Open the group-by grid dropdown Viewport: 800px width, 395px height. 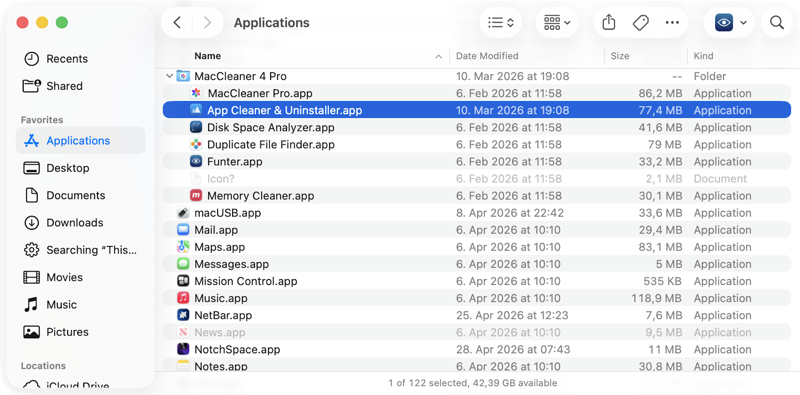(x=557, y=22)
